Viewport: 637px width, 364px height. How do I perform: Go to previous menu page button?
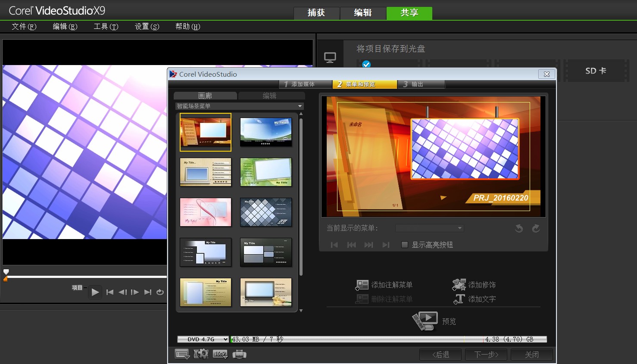pos(352,245)
